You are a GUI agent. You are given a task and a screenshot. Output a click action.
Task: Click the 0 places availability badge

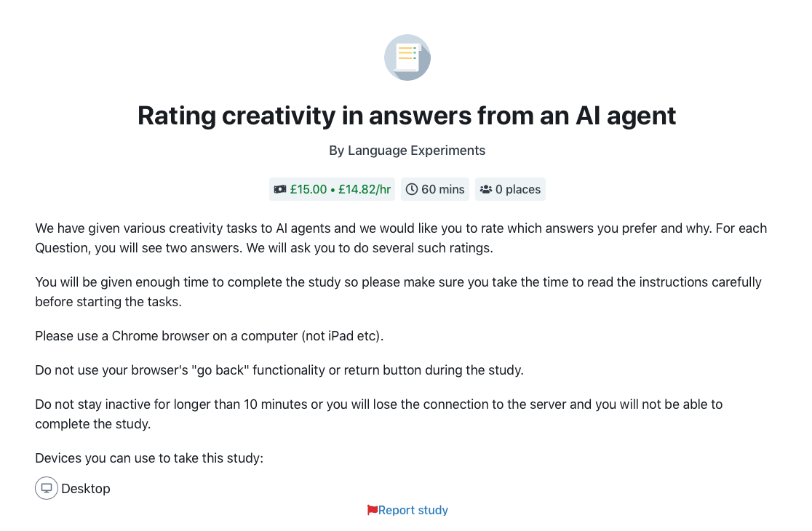pos(510,189)
